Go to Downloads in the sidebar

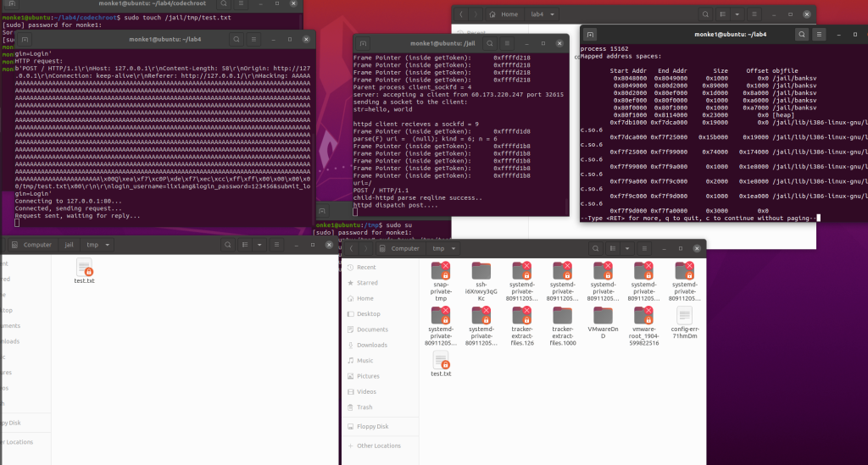coord(371,345)
